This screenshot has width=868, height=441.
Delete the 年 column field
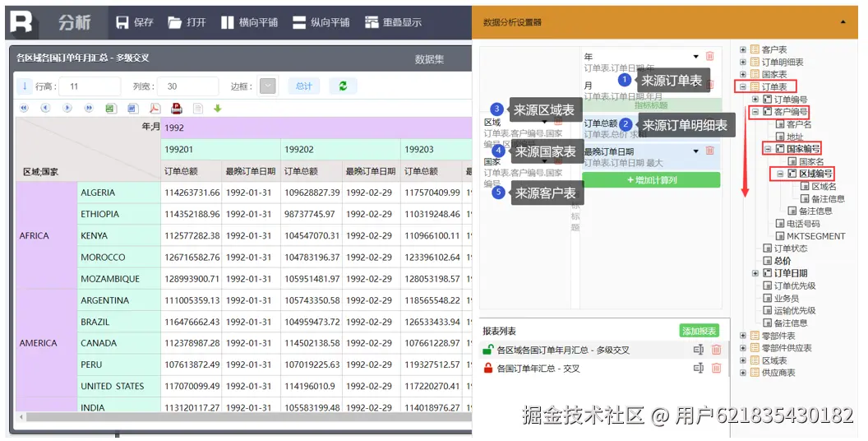710,56
